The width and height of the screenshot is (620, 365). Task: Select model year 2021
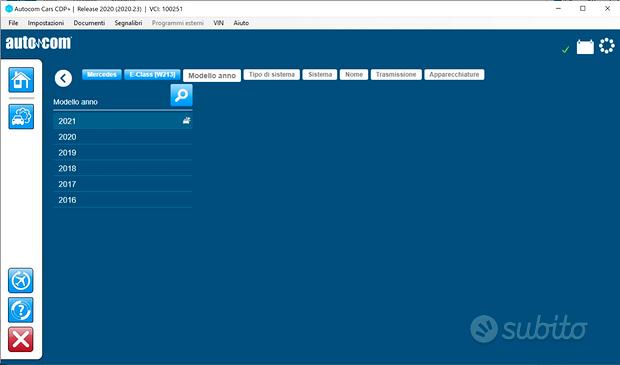pyautogui.click(x=123, y=121)
